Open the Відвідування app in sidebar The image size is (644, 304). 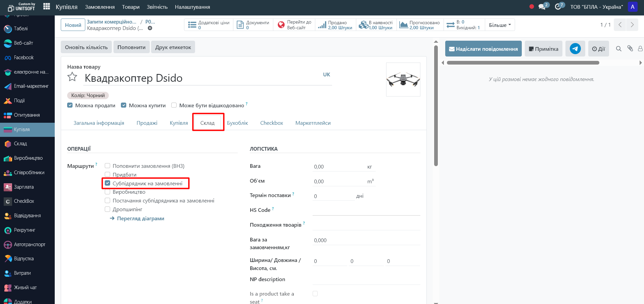click(27, 216)
